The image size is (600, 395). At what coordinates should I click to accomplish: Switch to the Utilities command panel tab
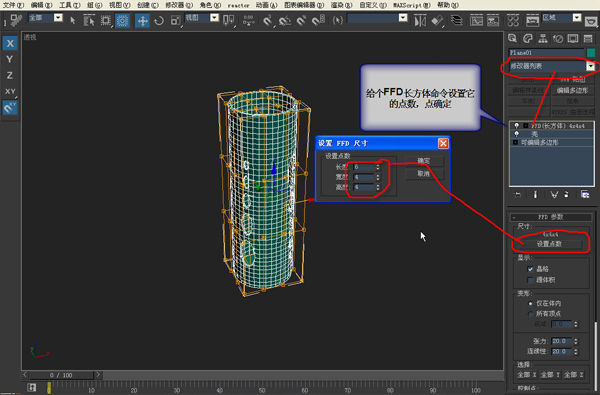(588, 39)
